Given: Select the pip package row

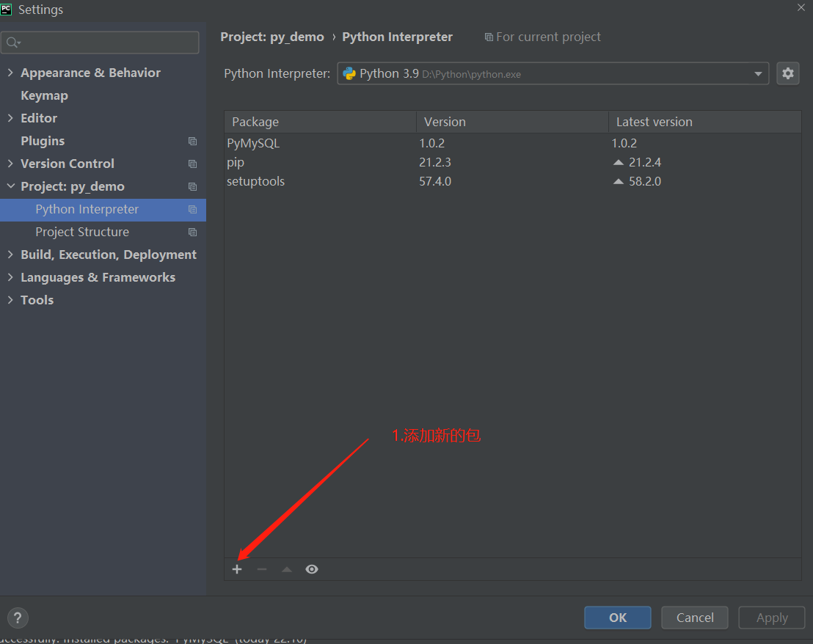Looking at the screenshot, I should pos(513,162).
